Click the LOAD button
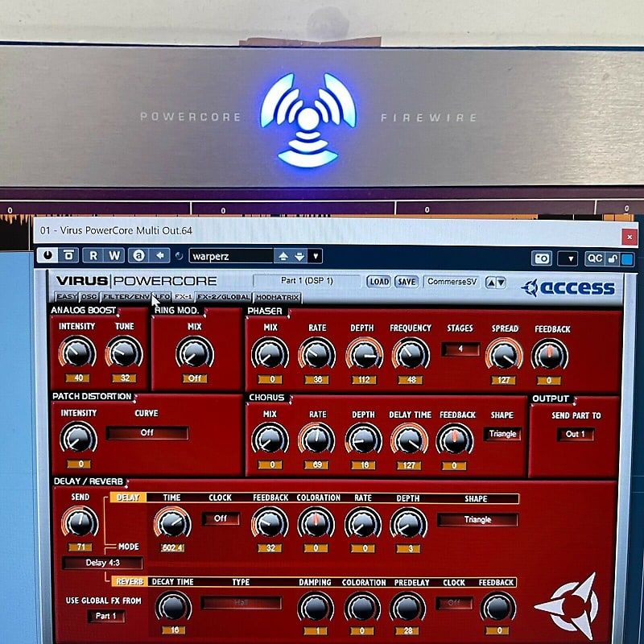This screenshot has height=644, width=644. 379,282
